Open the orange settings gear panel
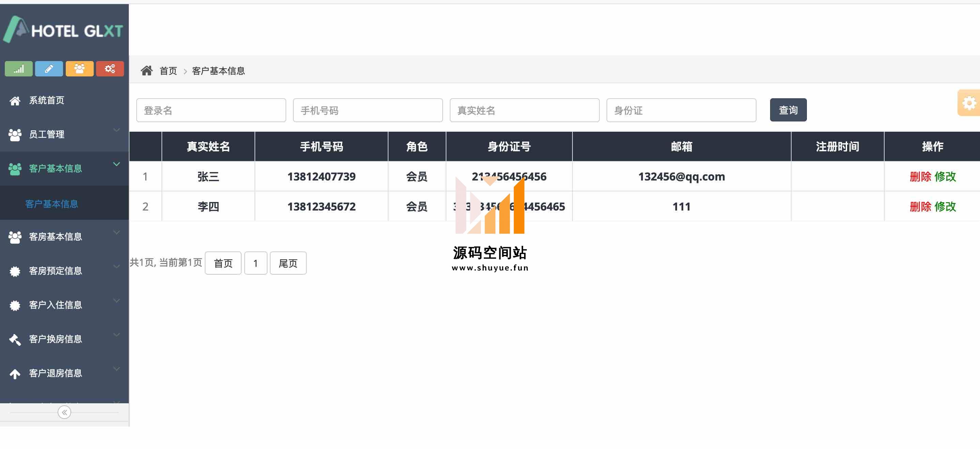The image size is (980, 449). coord(969,103)
